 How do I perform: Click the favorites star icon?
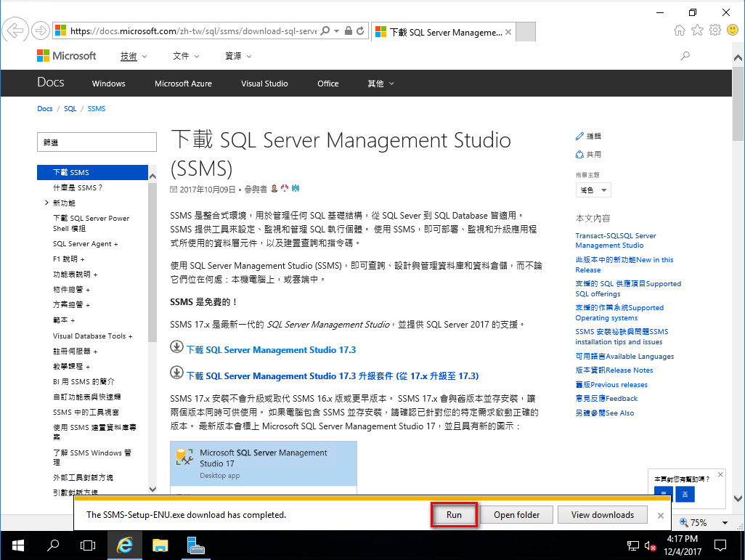pyautogui.click(x=698, y=30)
